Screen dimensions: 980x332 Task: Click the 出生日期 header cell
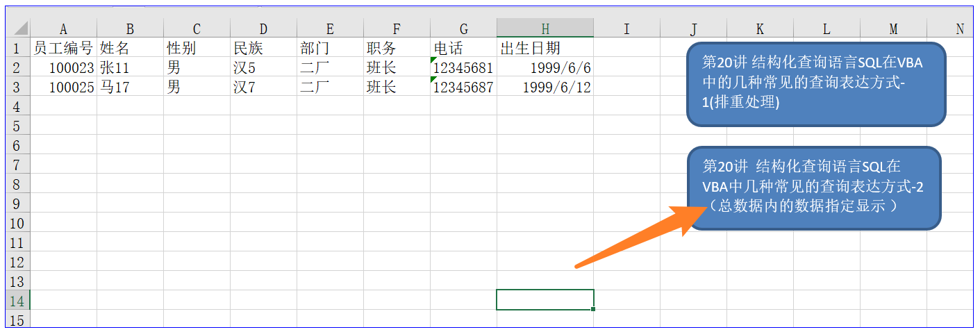pos(545,48)
